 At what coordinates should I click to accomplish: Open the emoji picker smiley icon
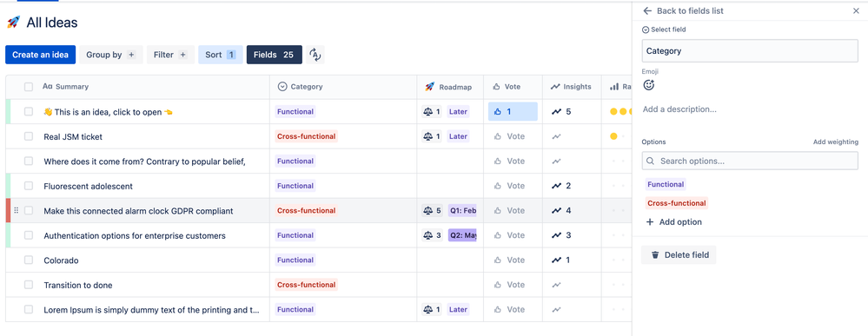[x=649, y=85]
